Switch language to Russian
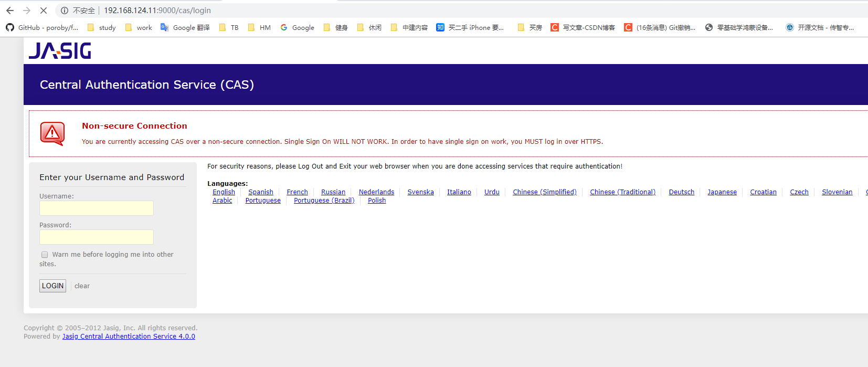This screenshot has height=367, width=868. pyautogui.click(x=333, y=192)
